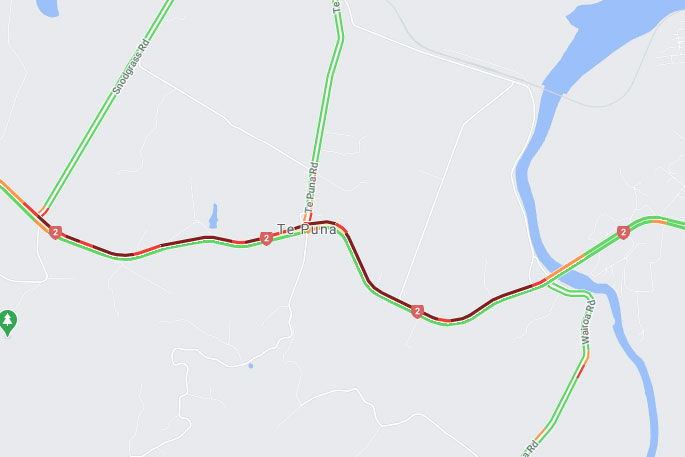Click the Highway 2 shield left of Te Puna
The height and width of the screenshot is (457, 685).
266,239
